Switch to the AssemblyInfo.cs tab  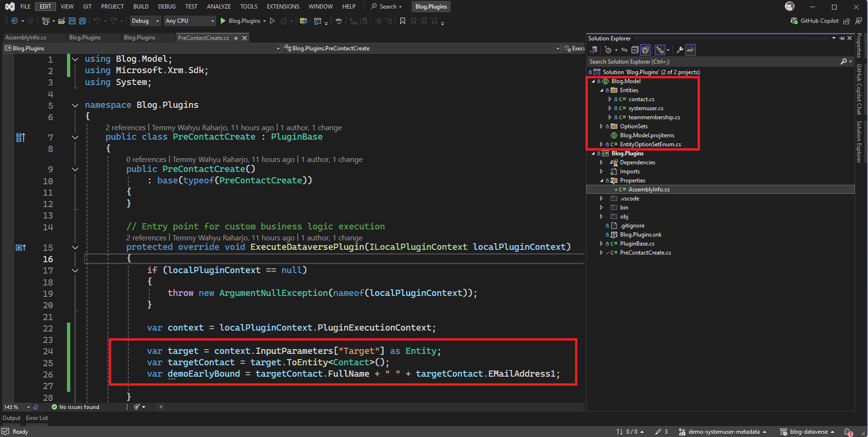pyautogui.click(x=26, y=38)
